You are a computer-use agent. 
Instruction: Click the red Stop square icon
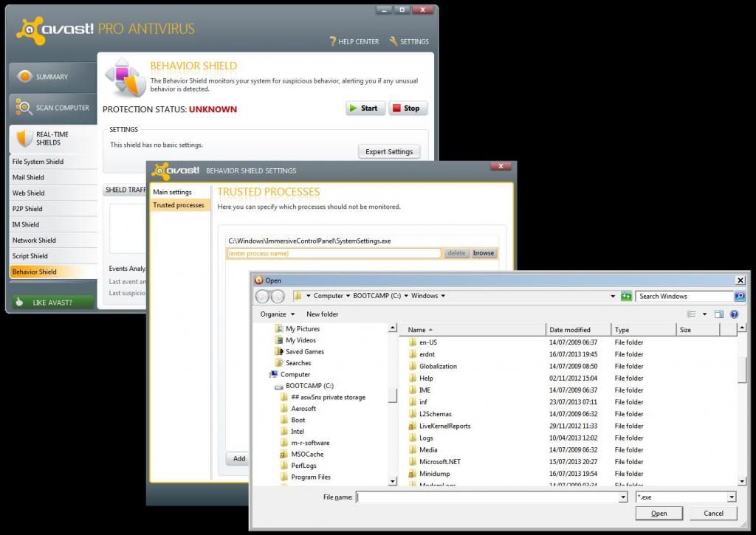[x=396, y=108]
